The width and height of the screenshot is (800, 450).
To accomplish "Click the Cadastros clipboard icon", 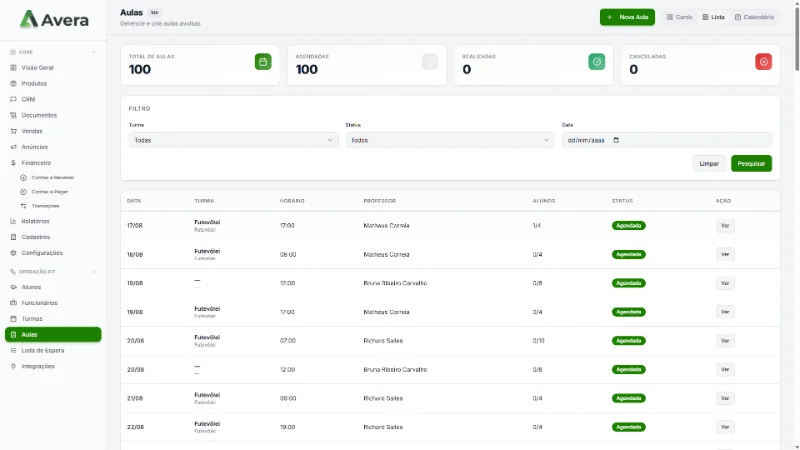I will (13, 237).
